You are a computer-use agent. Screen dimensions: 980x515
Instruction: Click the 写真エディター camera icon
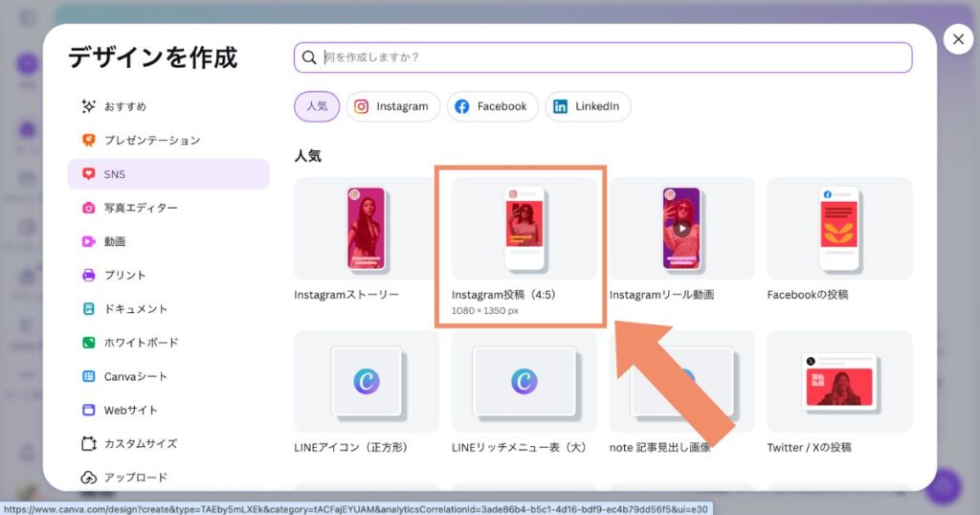pos(89,208)
